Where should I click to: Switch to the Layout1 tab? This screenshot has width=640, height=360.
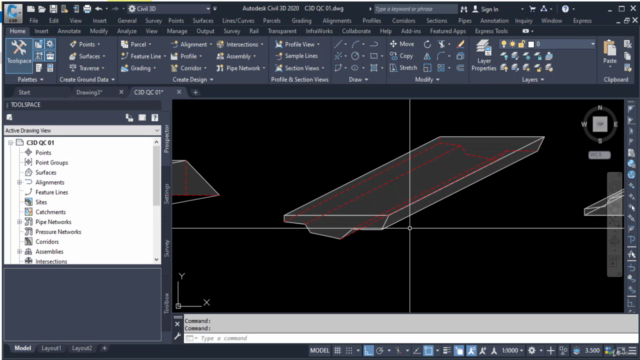(x=51, y=348)
